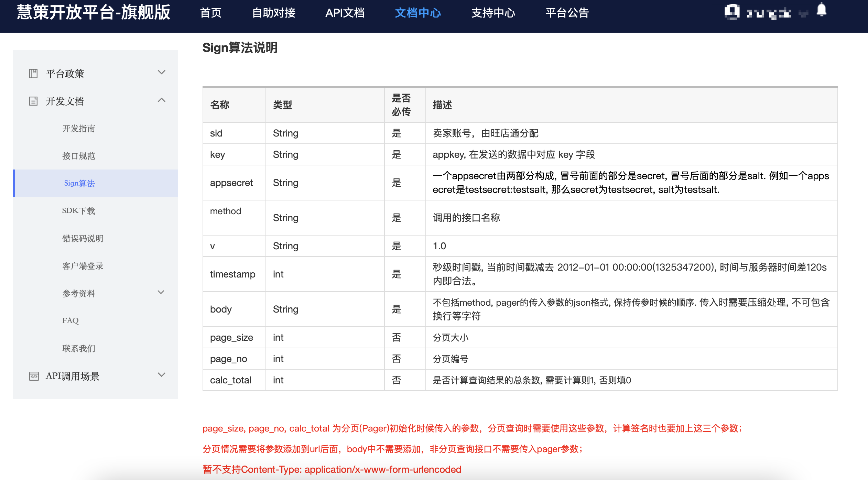Go to 首页 in top navigation

pos(211,13)
